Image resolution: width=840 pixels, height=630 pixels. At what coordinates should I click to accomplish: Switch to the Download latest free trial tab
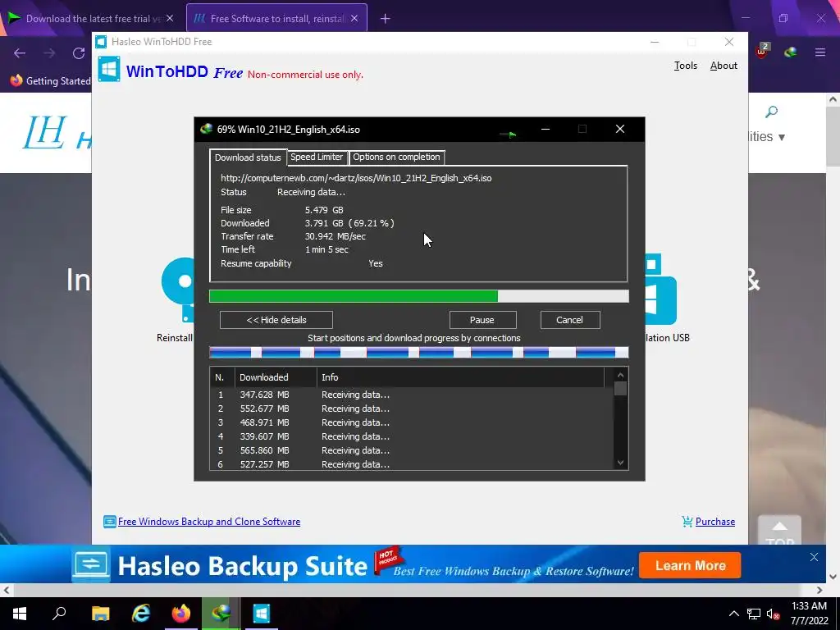[x=91, y=19]
